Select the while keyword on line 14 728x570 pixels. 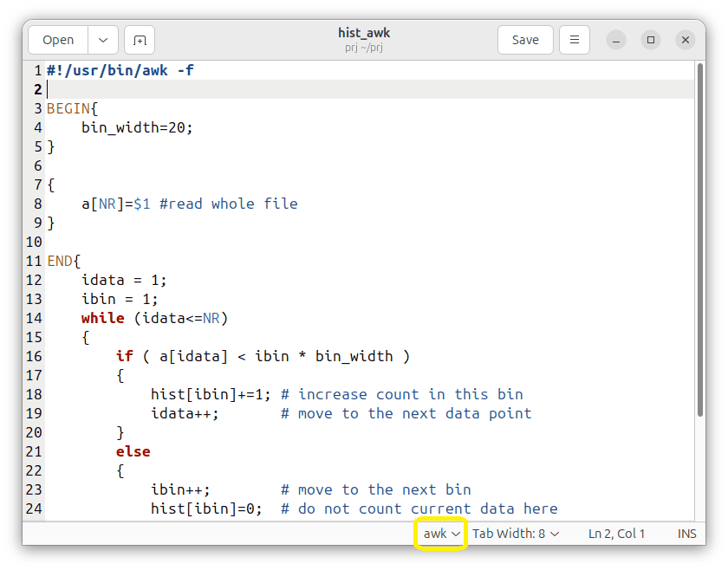pos(103,318)
